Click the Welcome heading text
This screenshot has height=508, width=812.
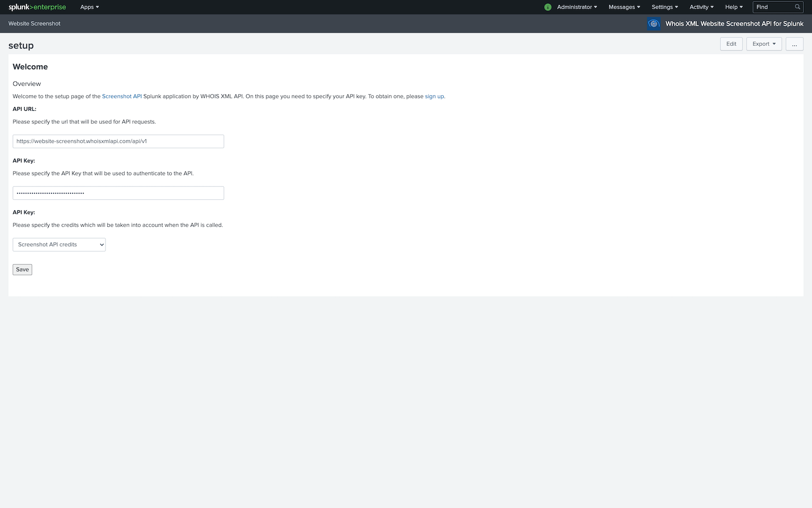click(30, 67)
